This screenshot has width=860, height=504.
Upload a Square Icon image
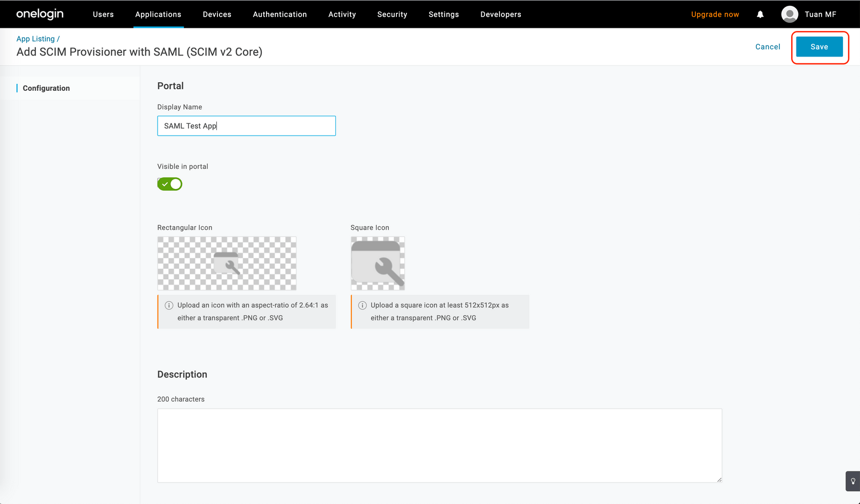click(378, 264)
